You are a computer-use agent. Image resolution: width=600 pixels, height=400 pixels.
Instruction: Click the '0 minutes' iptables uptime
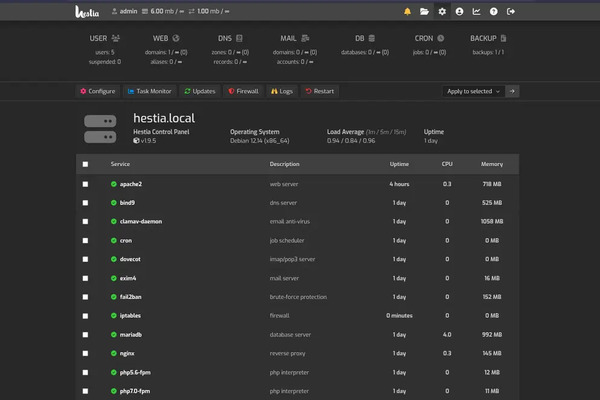399,316
